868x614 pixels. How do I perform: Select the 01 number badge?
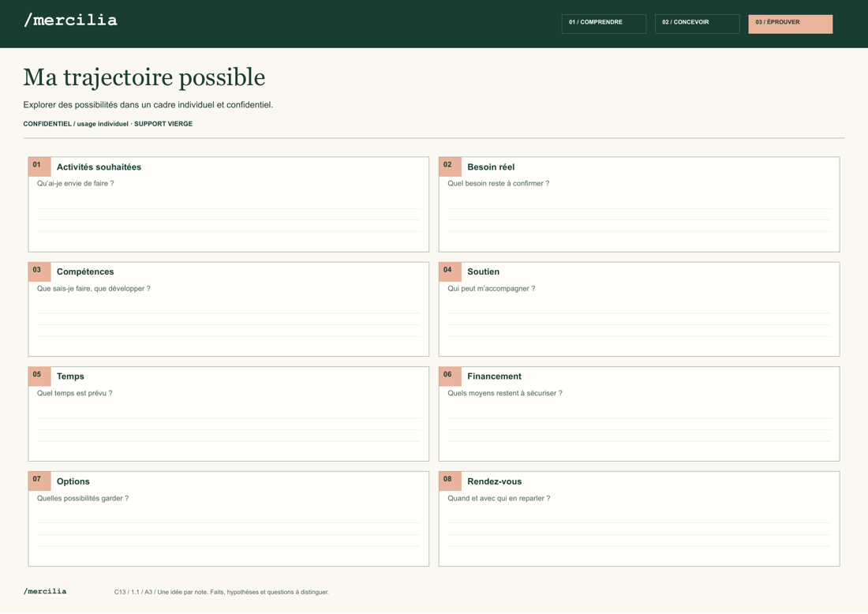pyautogui.click(x=39, y=166)
